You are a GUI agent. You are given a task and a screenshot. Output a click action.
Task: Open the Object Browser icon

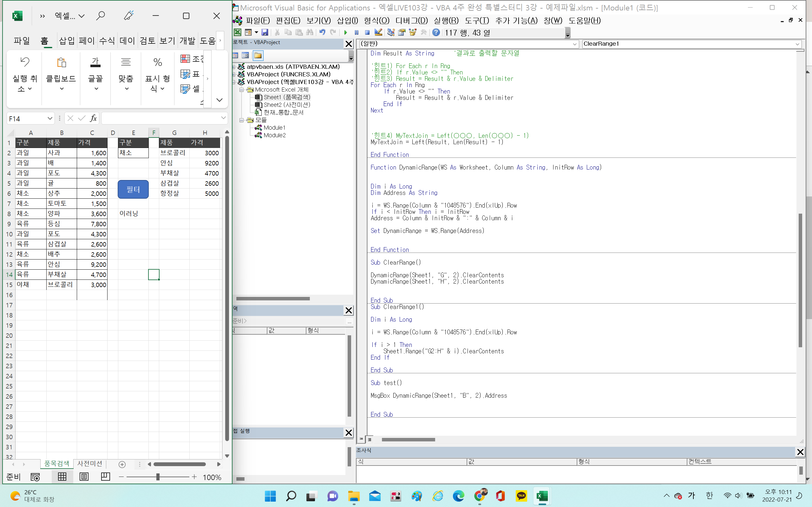coord(413,33)
